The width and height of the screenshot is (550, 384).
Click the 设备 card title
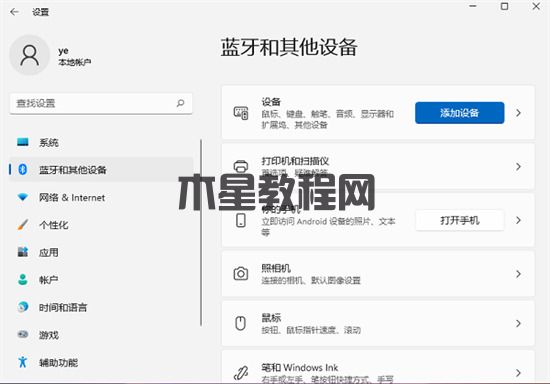click(x=271, y=102)
